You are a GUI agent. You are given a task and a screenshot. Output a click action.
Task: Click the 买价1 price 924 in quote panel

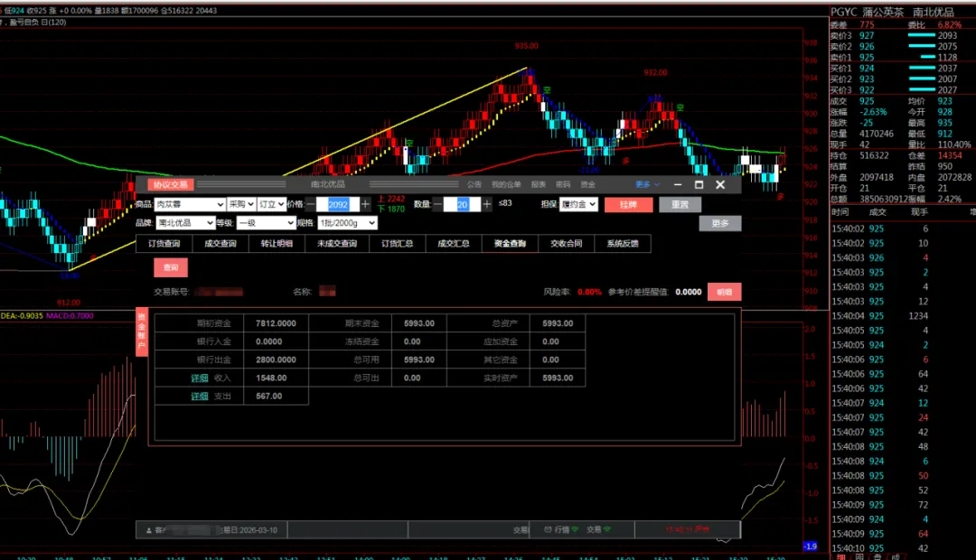(867, 69)
